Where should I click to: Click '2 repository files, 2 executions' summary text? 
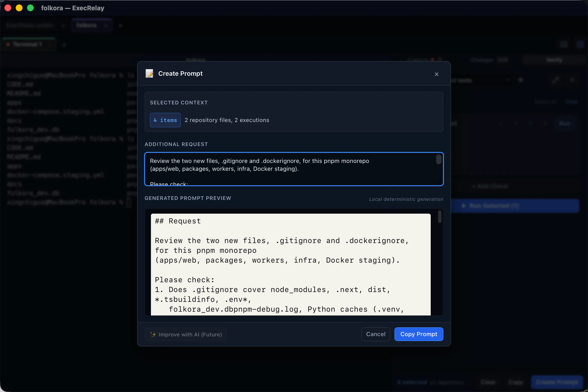[227, 120]
